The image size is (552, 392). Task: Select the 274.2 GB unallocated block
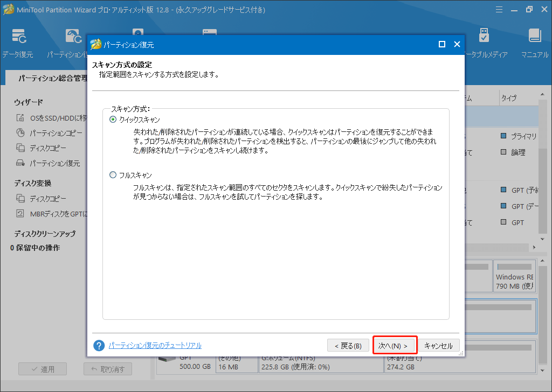point(460,364)
